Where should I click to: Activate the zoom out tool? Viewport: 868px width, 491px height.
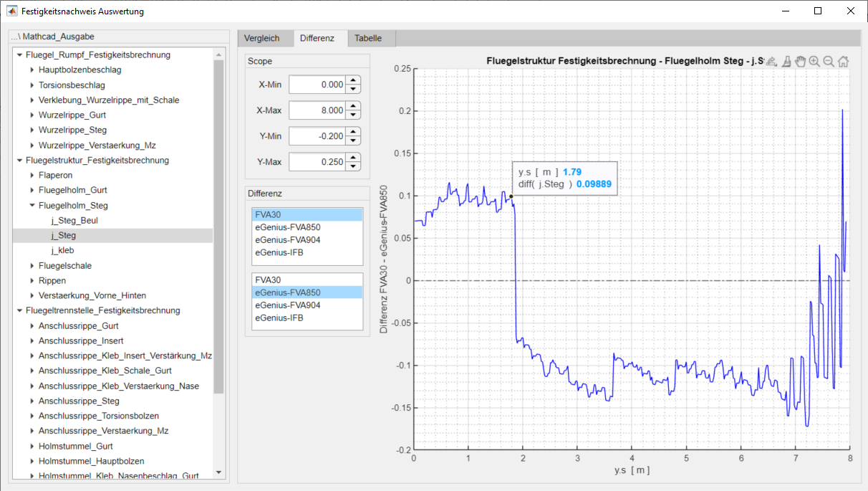click(829, 62)
